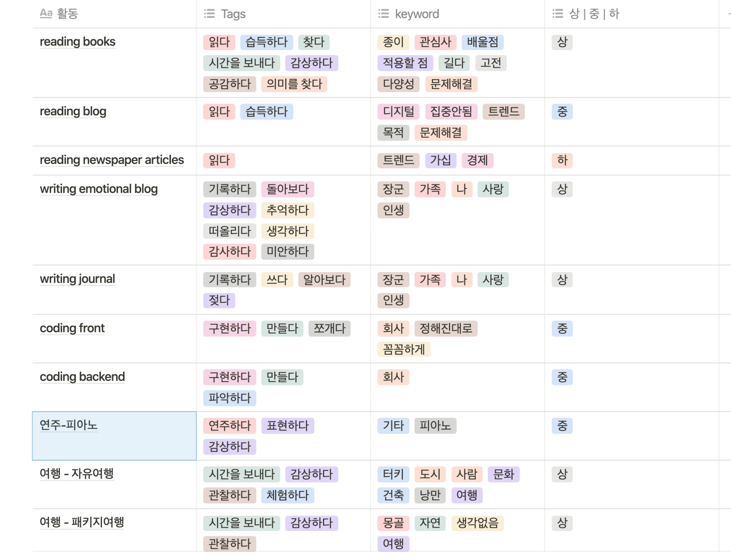Viewport: 731px width, 560px height.
Task: Open the 여행 - 자유여행 page
Action: click(77, 474)
